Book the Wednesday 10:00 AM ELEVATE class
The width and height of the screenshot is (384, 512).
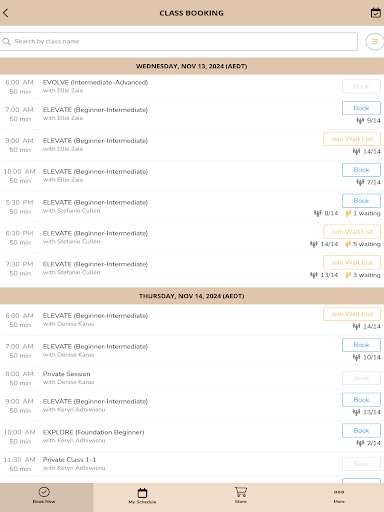pos(361,170)
